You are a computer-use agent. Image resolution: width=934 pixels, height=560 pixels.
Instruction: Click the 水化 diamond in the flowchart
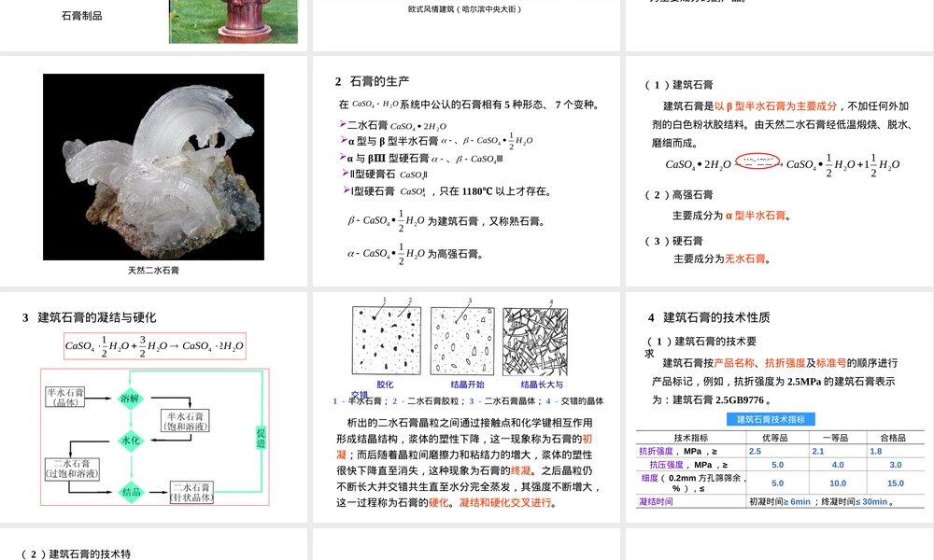tap(131, 441)
